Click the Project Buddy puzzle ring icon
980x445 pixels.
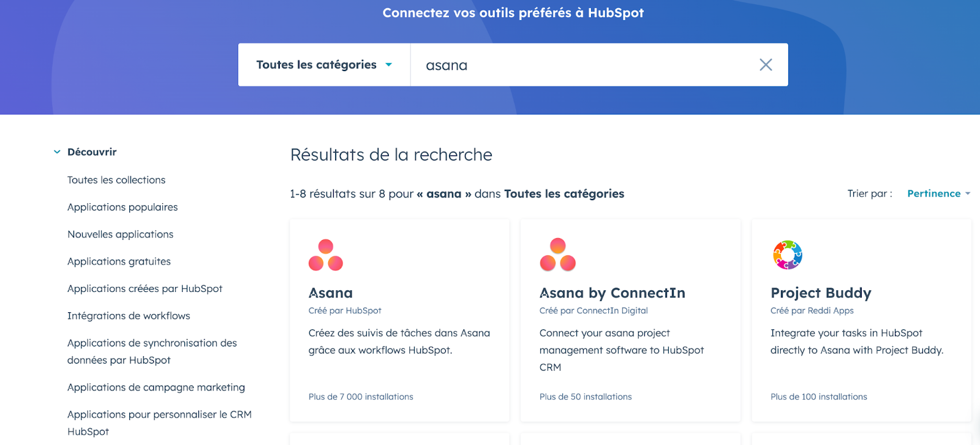(x=788, y=255)
